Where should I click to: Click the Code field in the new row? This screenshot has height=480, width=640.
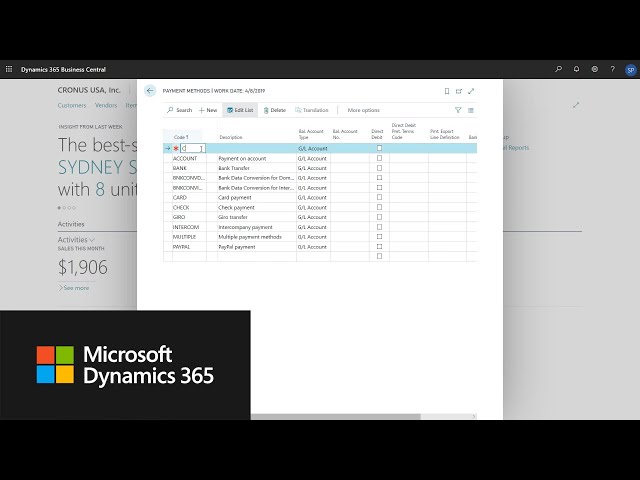pos(191,148)
